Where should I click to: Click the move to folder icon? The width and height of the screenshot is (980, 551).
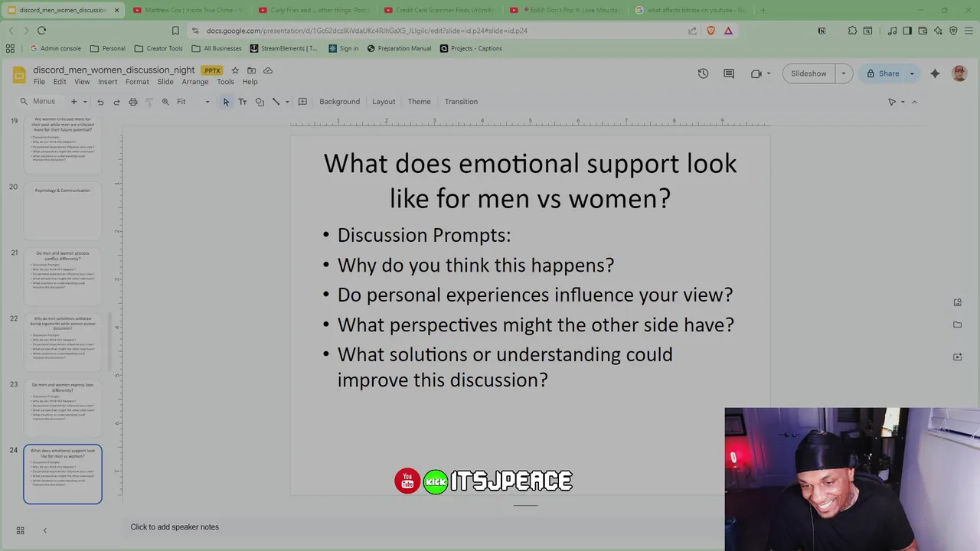tap(251, 70)
